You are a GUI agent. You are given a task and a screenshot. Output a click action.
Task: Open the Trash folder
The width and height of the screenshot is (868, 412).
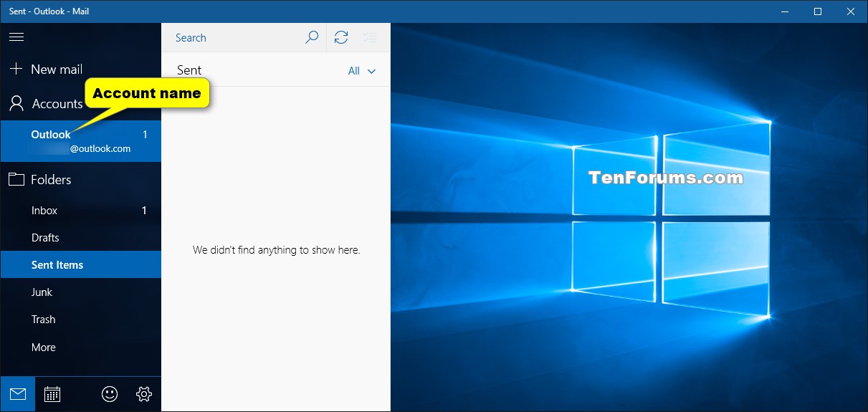coord(81,320)
